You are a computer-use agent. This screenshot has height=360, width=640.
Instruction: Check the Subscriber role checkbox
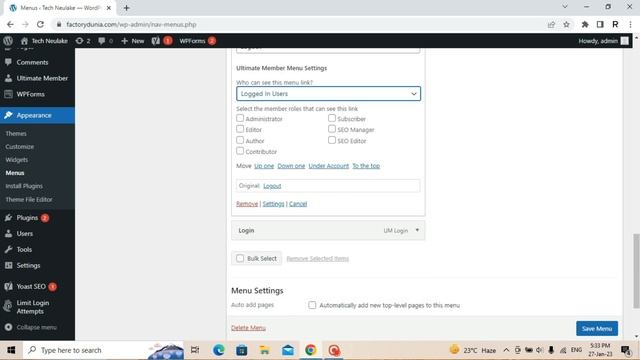pyautogui.click(x=332, y=118)
